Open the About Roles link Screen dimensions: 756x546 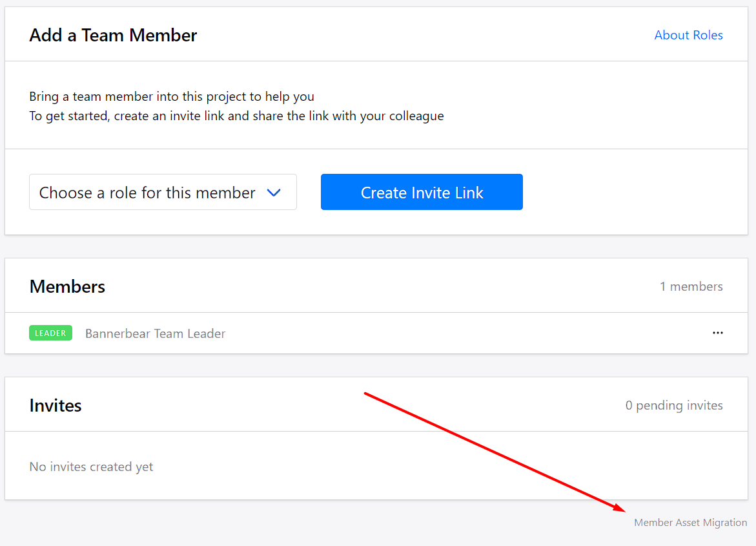(688, 36)
